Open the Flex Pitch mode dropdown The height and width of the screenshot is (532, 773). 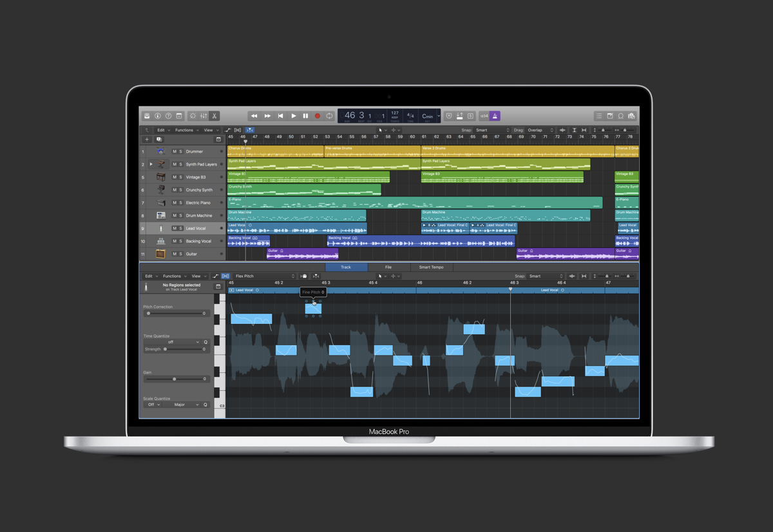(x=265, y=276)
